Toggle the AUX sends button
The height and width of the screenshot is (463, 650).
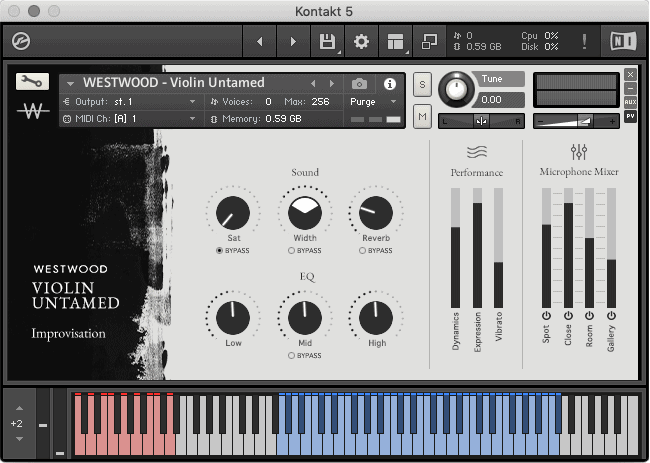(630, 102)
